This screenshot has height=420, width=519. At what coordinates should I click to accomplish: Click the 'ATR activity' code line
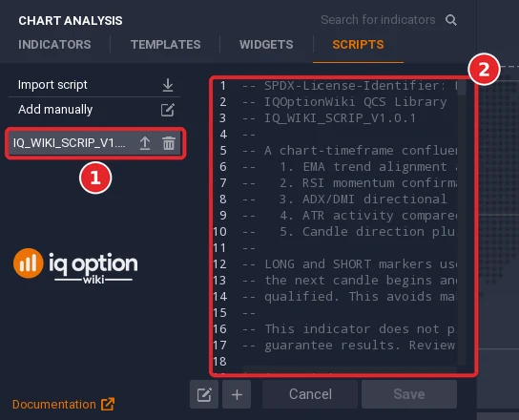(349, 216)
